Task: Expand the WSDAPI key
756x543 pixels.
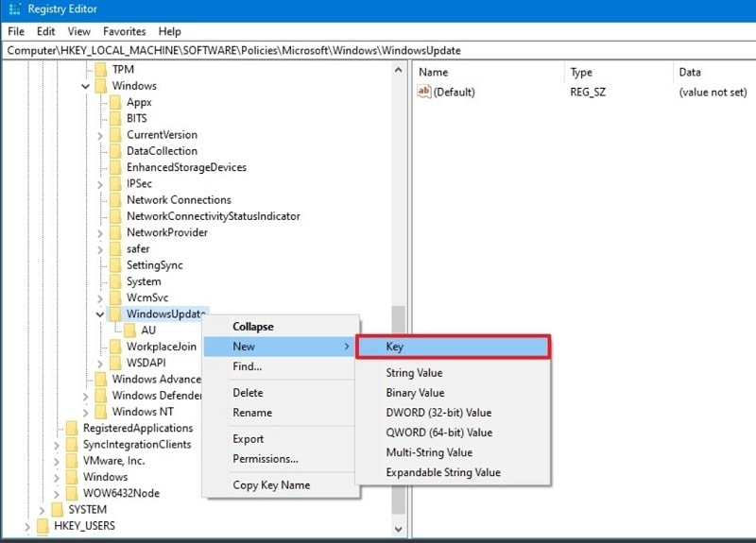Action: [x=100, y=364]
